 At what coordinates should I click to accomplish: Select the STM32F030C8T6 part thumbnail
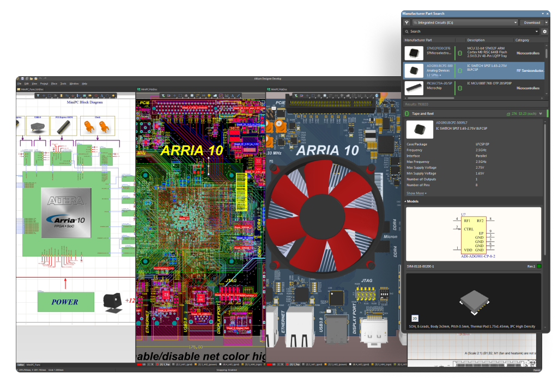pyautogui.click(x=414, y=53)
